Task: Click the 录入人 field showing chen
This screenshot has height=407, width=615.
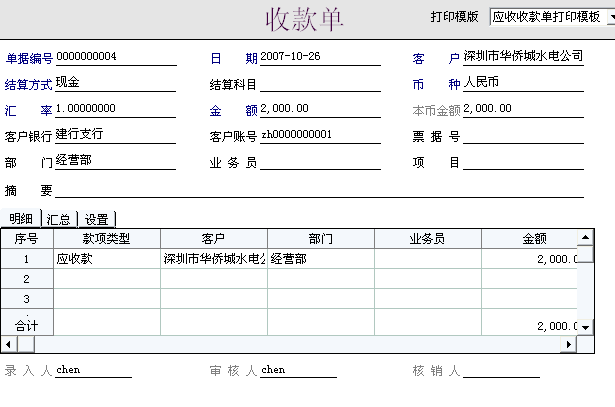Action: (93, 370)
